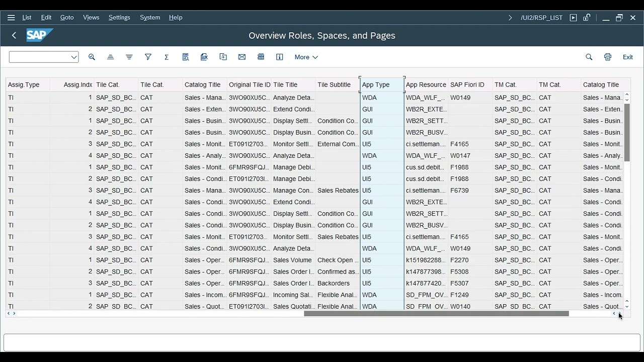Click into the command input field
This screenshot has height=362, width=644.
pos(39,57)
